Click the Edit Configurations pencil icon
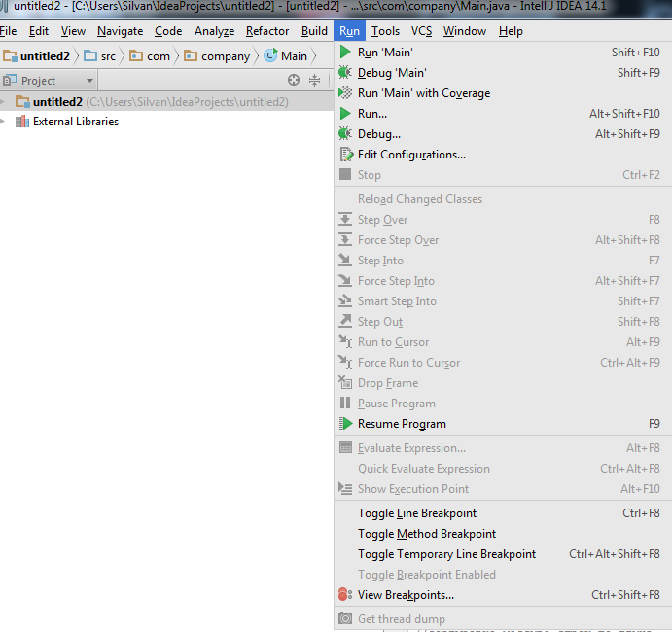Screen dimensions: 672x632 click(x=346, y=155)
